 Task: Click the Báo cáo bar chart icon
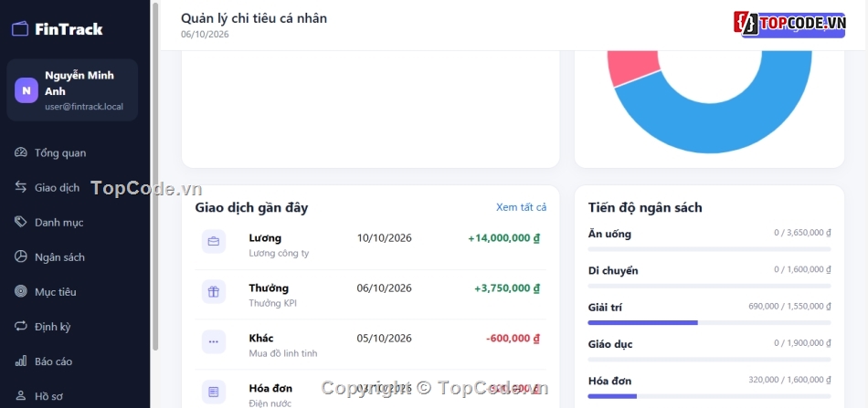[20, 361]
